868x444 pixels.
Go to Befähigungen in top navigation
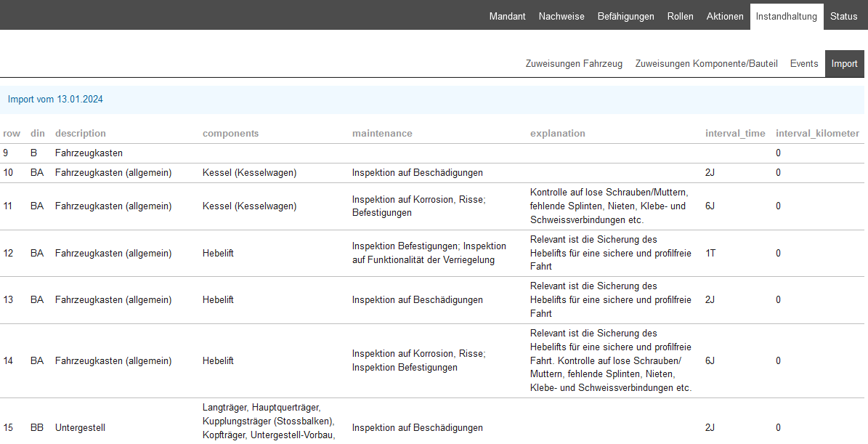coord(625,16)
